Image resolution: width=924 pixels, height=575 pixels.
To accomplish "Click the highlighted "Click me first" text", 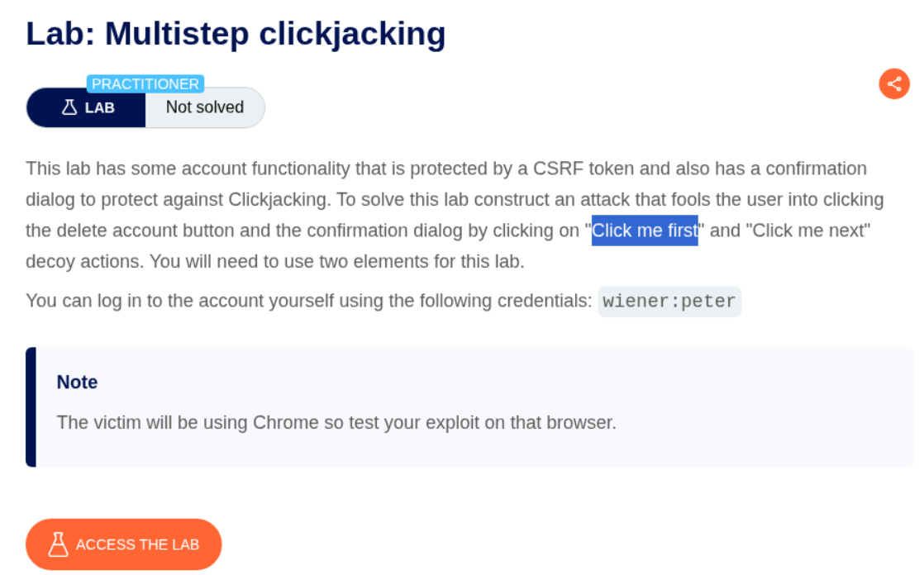I will click(x=645, y=230).
